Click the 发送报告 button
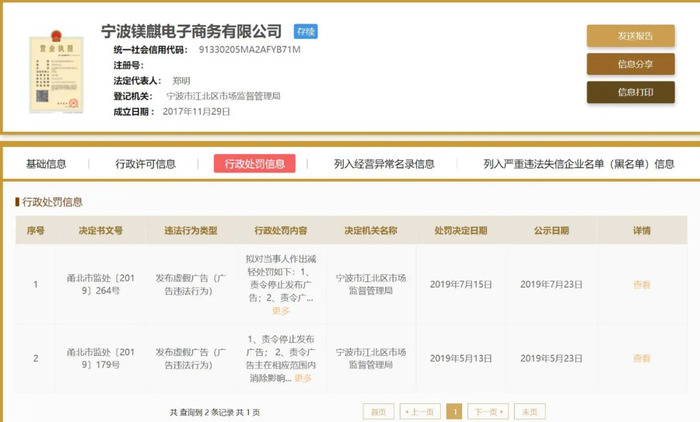Screen dimensions: 700x422 pyautogui.click(x=630, y=36)
